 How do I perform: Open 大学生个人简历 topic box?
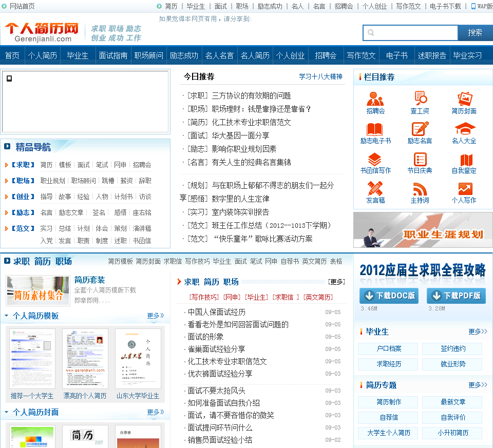tap(388, 433)
